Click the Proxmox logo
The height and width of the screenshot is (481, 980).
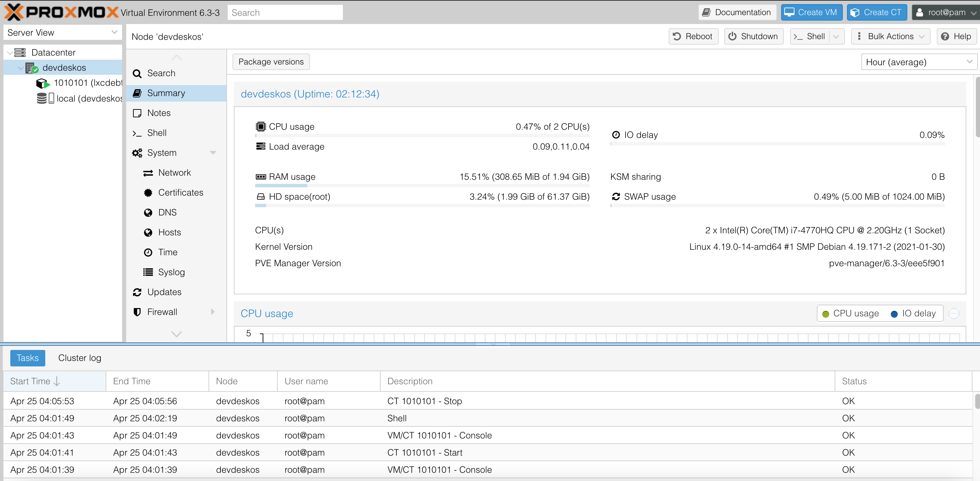(x=61, y=12)
